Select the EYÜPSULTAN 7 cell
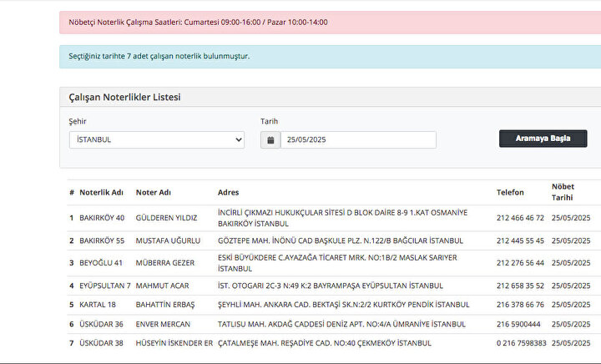The image size is (601, 364). tap(105, 286)
